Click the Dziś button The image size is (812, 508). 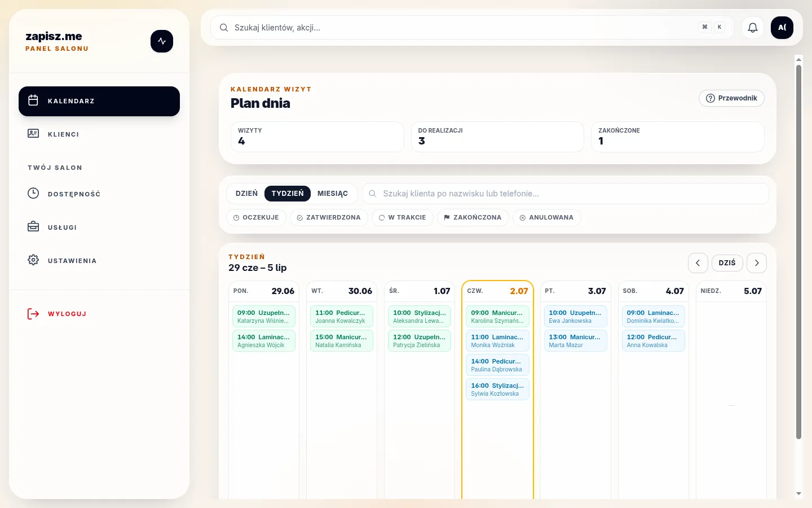pyautogui.click(x=727, y=263)
